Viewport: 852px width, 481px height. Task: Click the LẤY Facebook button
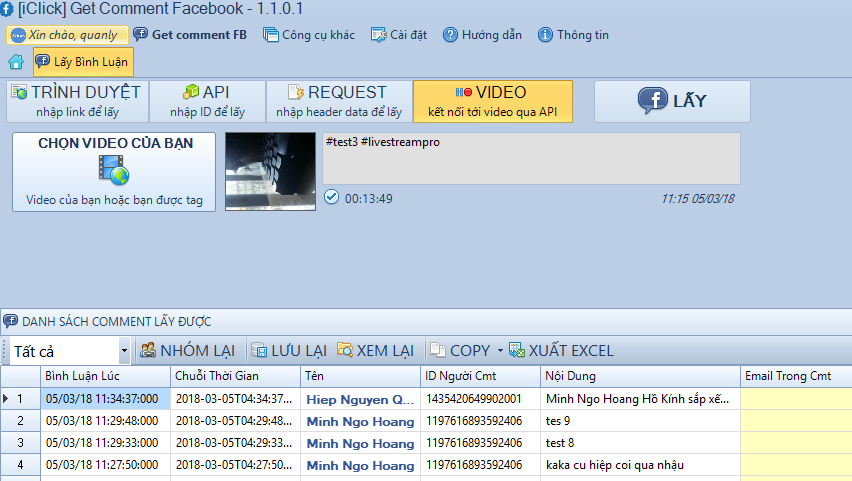pos(672,101)
